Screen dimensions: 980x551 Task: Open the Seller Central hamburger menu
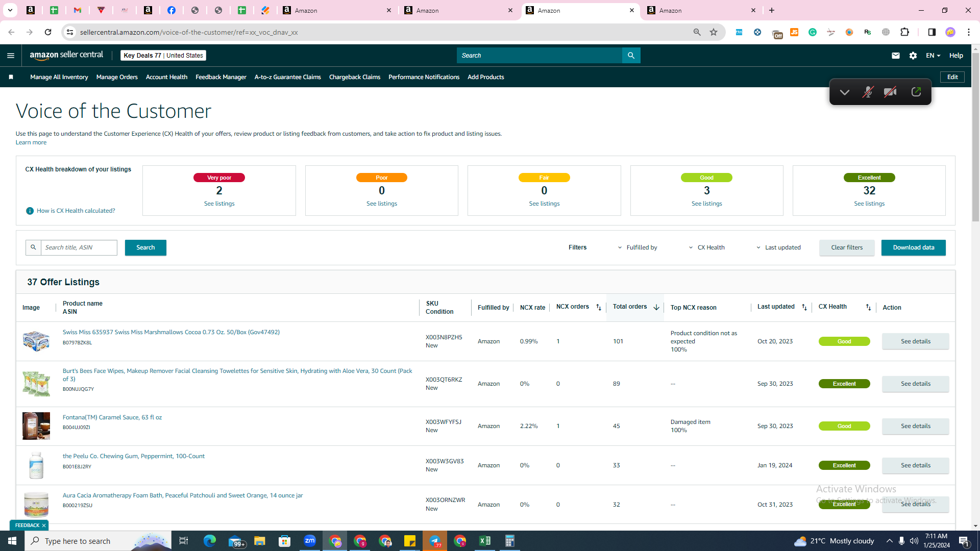point(11,56)
